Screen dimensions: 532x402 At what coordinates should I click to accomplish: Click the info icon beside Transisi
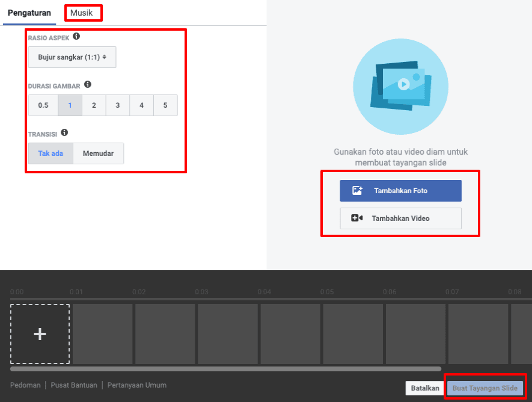coord(64,133)
